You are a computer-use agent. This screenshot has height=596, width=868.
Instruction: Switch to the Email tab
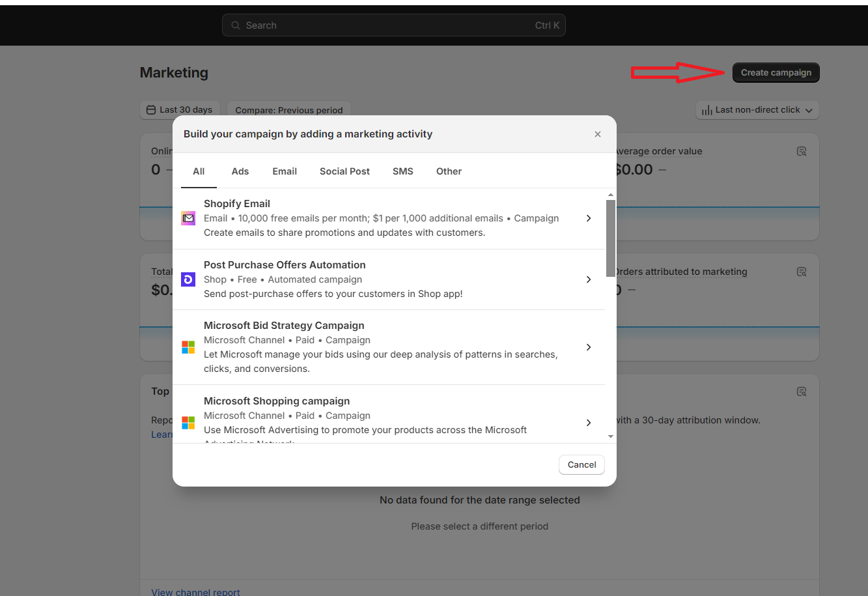point(285,171)
